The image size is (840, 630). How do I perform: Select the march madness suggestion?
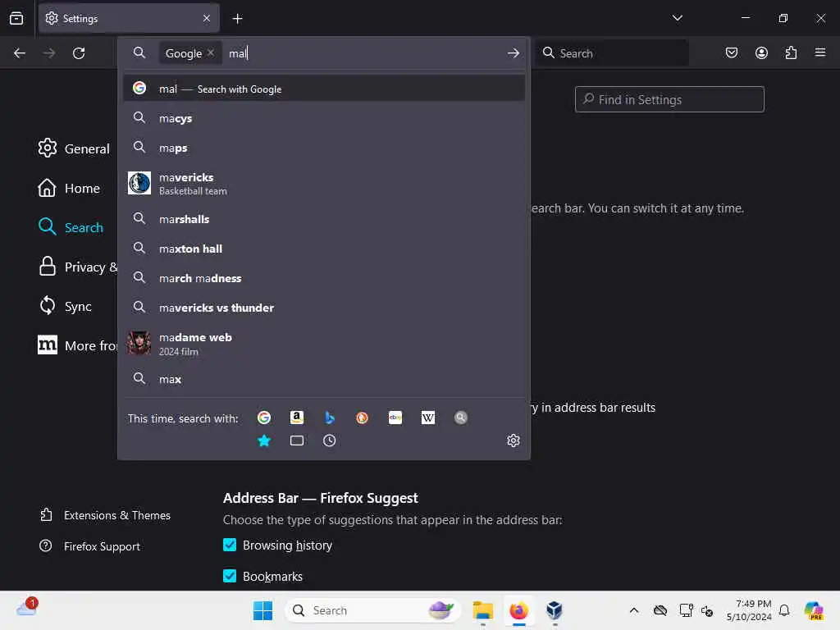(324, 278)
